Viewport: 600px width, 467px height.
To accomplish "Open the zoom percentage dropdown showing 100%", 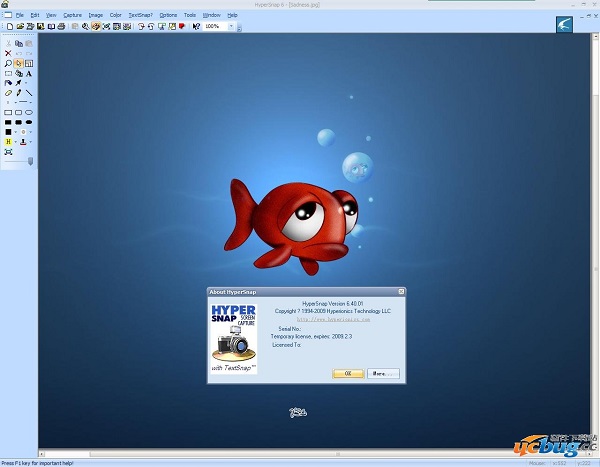I will point(231,26).
